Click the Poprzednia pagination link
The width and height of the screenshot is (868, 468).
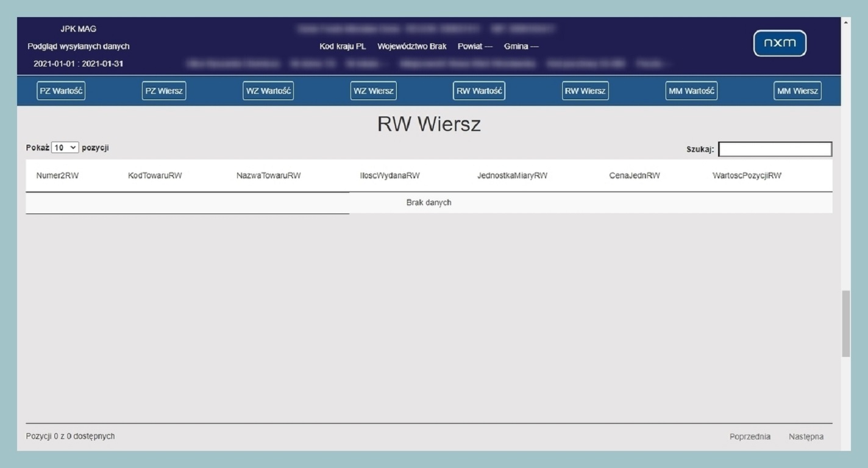pos(750,436)
